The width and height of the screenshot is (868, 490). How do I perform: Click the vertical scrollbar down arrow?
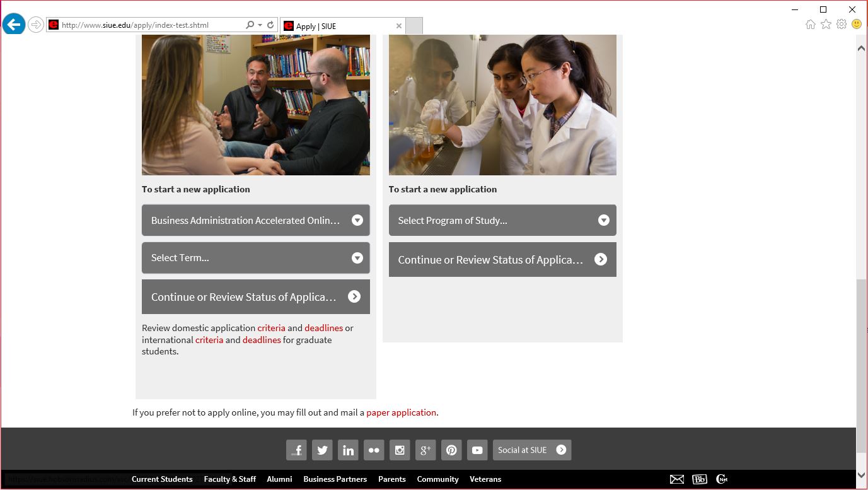[862, 475]
